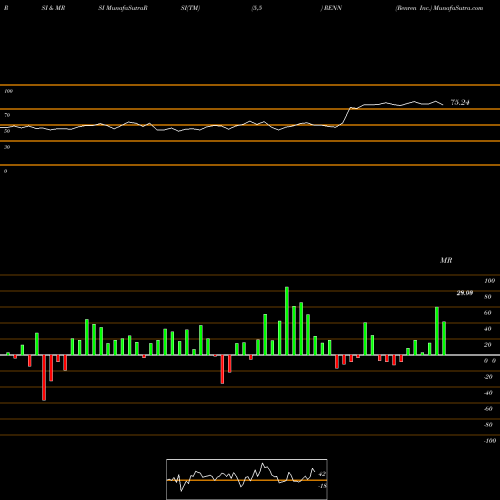The width and height of the screenshot is (500, 500).
Task: Click the 40 label on the MR axis
Action: 488,329
